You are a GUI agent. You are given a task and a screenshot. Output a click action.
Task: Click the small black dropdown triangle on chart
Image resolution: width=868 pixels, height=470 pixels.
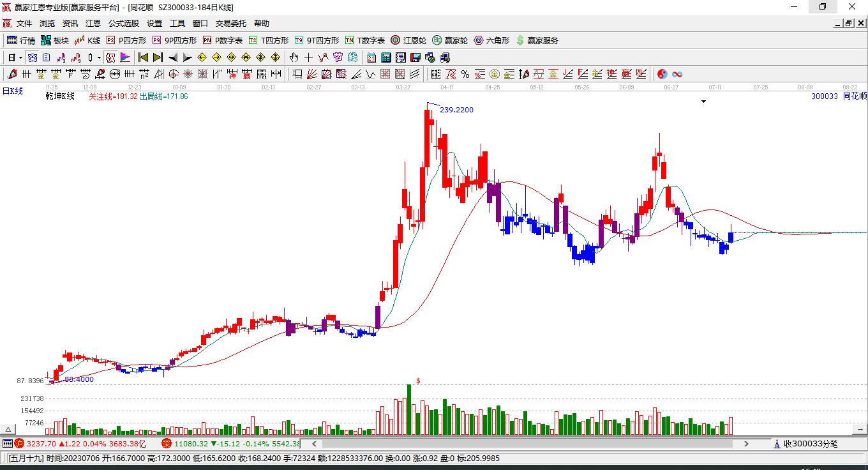[x=703, y=102]
